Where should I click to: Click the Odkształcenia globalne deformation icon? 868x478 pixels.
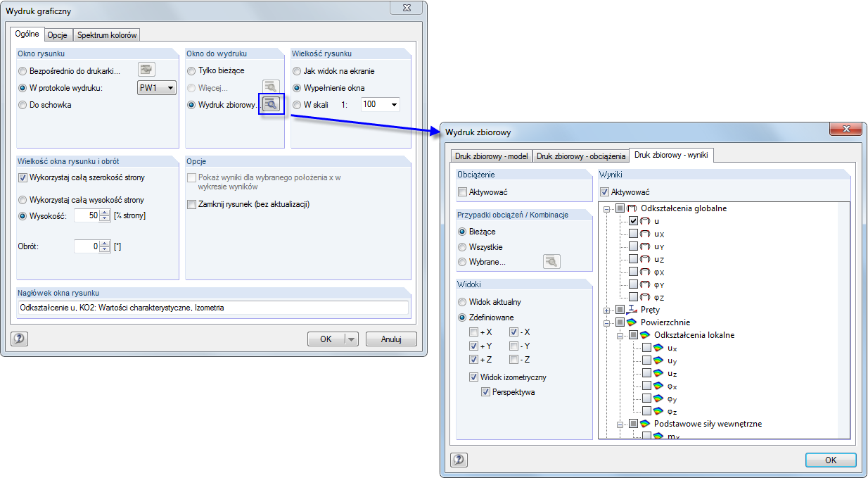click(632, 208)
